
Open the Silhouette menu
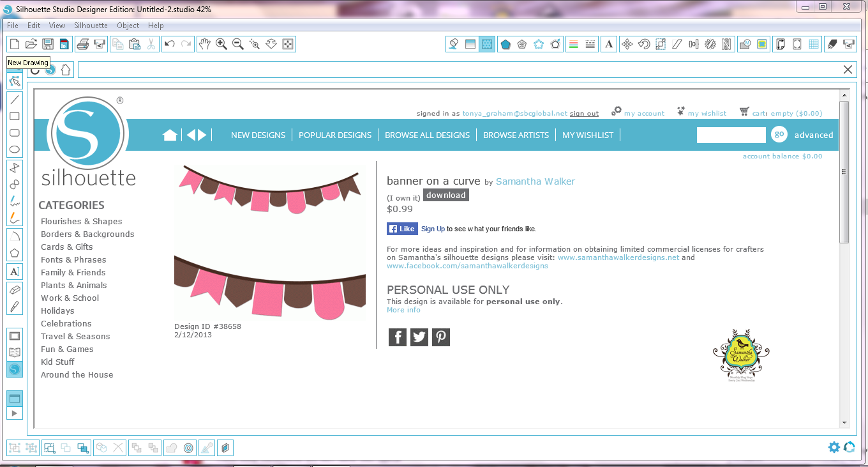91,26
